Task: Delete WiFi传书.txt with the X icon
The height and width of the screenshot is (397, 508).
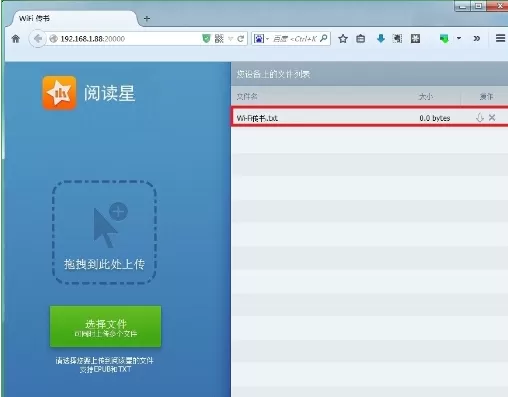Action: [492, 117]
